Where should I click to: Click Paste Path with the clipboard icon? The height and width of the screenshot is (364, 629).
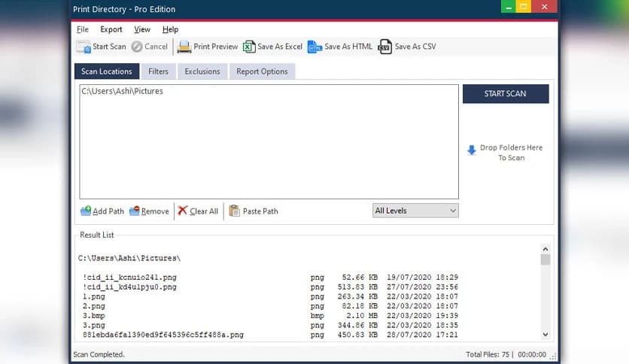coord(254,211)
